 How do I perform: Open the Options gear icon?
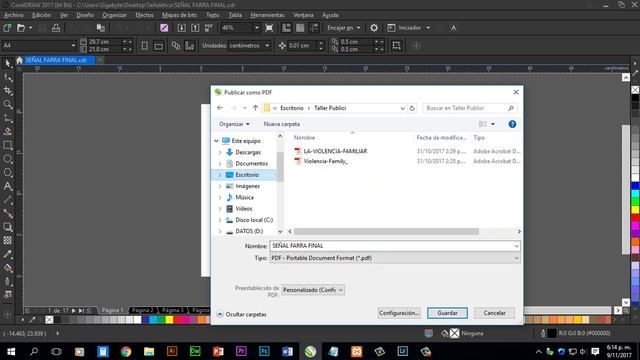374,28
